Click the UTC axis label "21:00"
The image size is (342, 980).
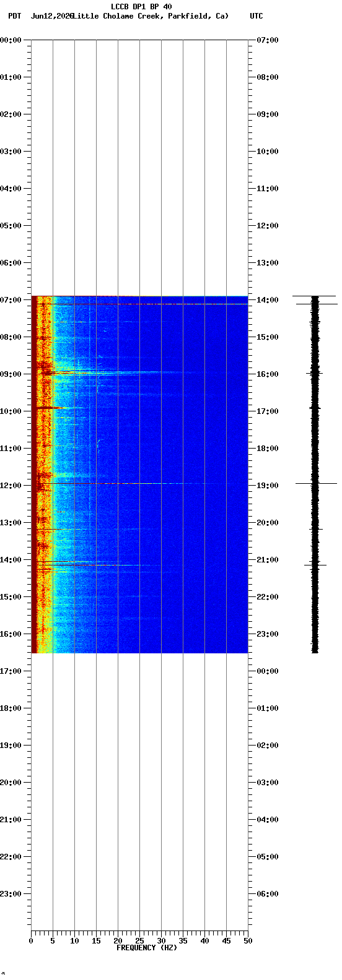267,560
